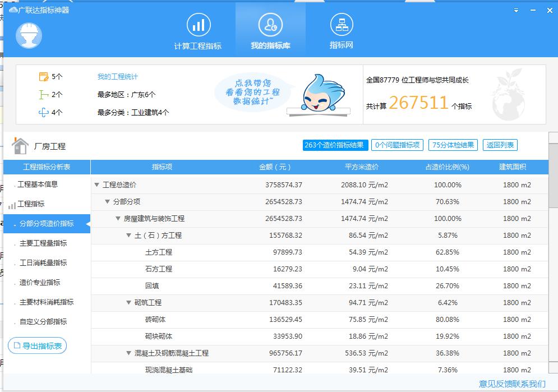Collapse the 混凝土及钢筋混凝土工程 section
Image resolution: width=558 pixels, height=392 pixels.
[129, 353]
